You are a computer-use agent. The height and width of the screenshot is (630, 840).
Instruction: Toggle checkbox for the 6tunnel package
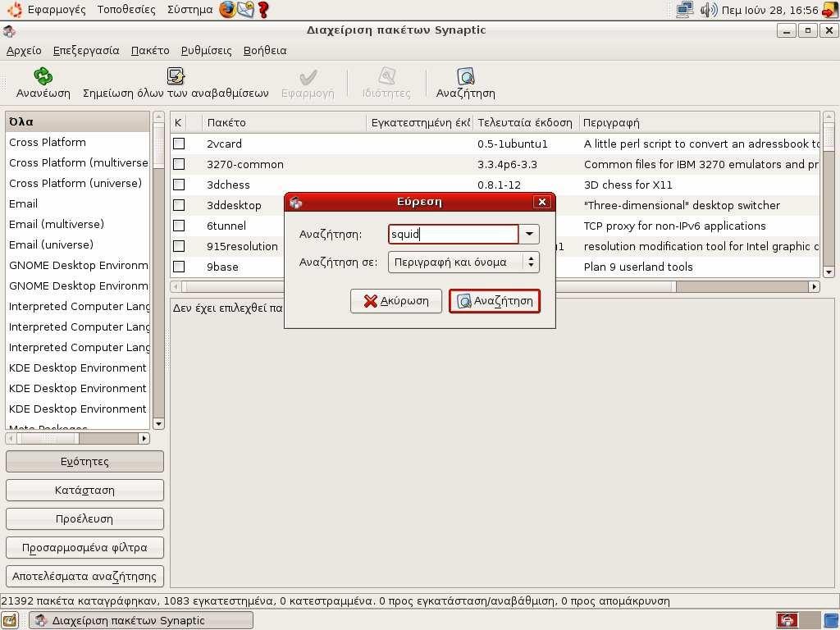point(179,226)
